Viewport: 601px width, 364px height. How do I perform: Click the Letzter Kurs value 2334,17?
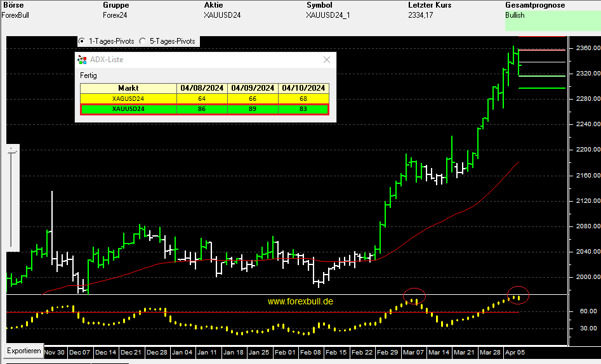pos(421,15)
